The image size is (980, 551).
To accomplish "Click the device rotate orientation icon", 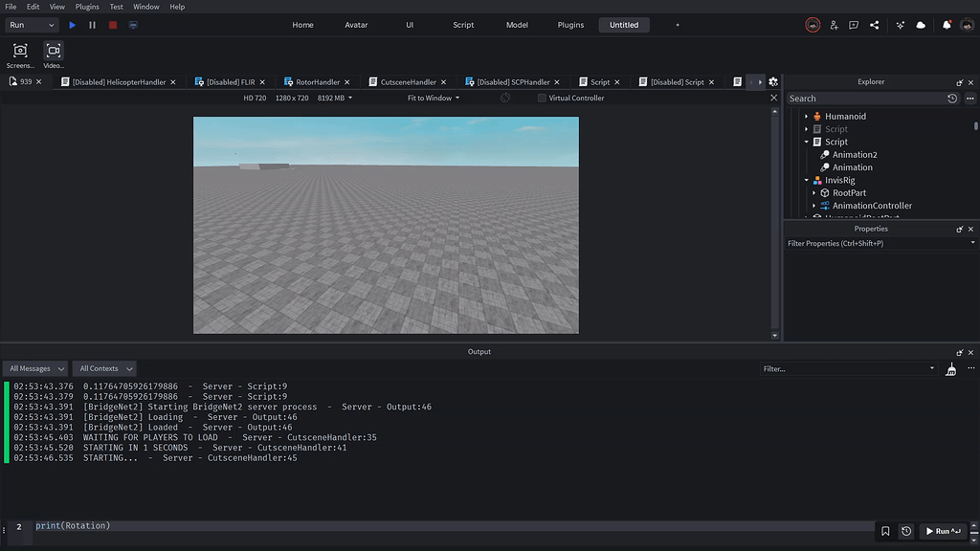I will tap(505, 99).
